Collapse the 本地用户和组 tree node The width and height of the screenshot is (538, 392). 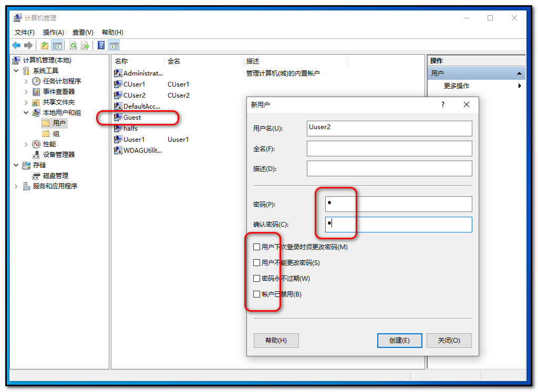pyautogui.click(x=26, y=113)
